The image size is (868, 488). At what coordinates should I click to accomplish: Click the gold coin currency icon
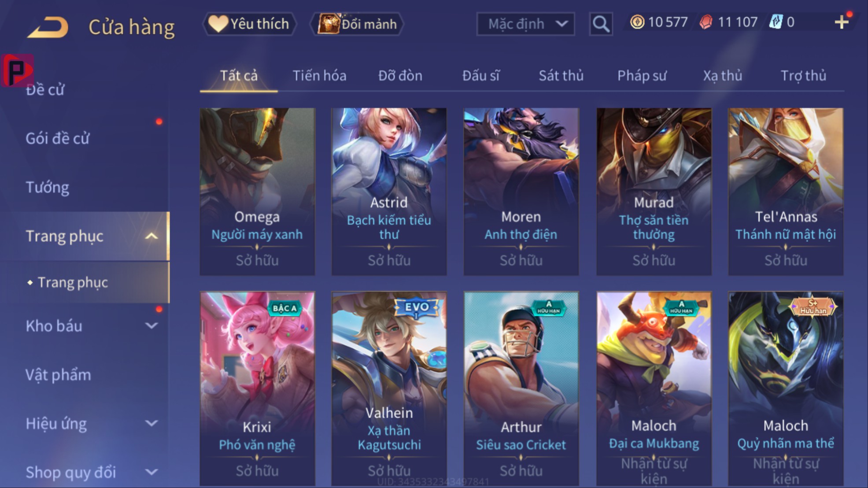(x=637, y=22)
